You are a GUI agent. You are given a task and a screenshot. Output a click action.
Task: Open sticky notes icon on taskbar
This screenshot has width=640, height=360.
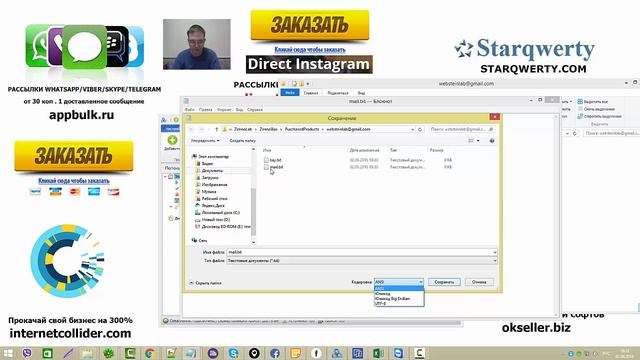click(x=296, y=353)
